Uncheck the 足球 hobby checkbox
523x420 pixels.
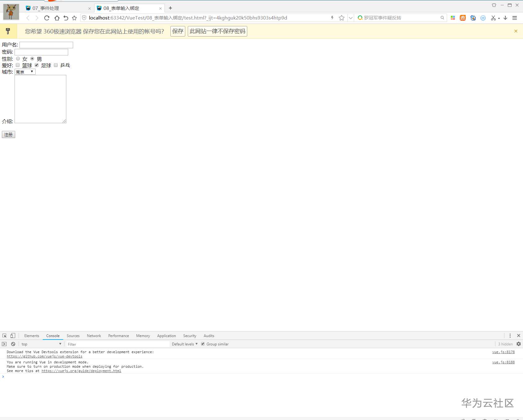pyautogui.click(x=37, y=65)
